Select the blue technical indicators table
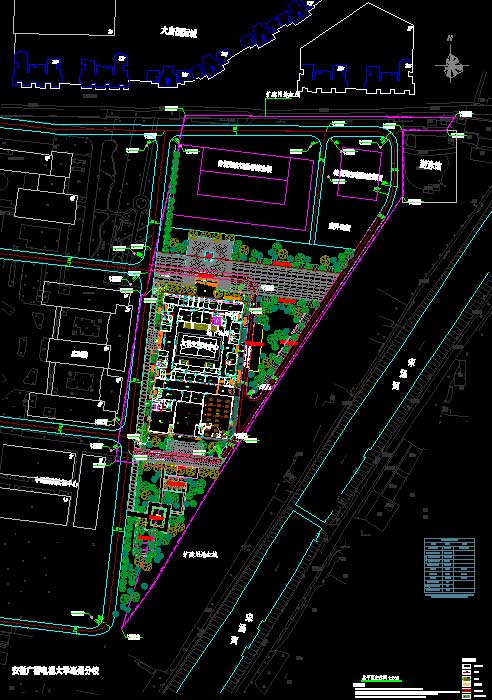The image size is (492, 700). 449,567
